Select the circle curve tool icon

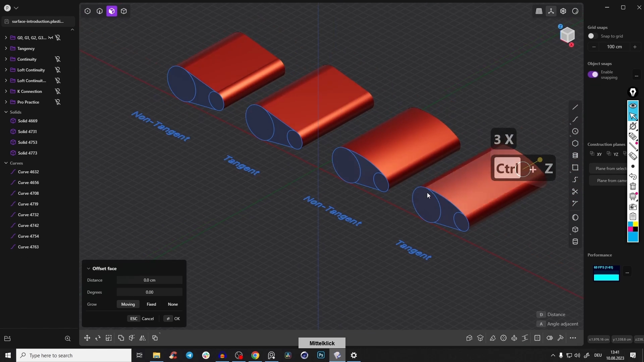click(575, 131)
